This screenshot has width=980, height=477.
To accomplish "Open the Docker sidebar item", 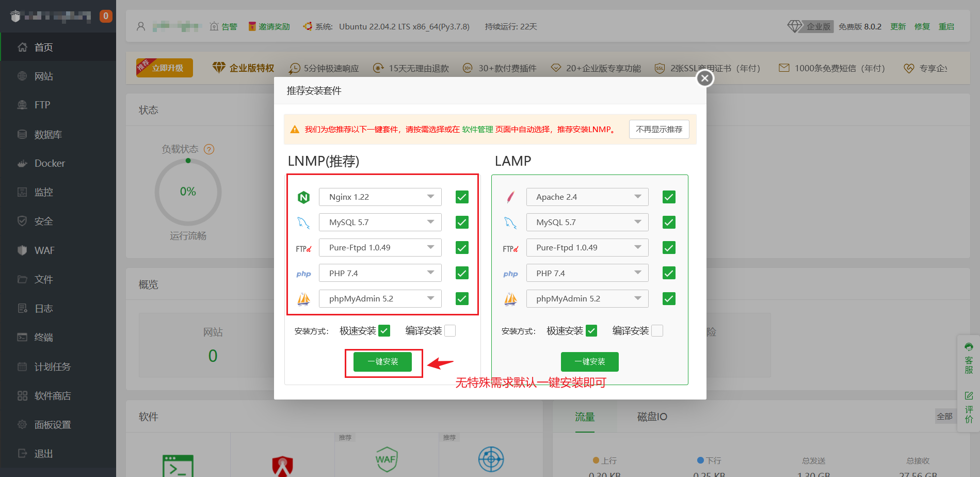I will pyautogui.click(x=58, y=163).
